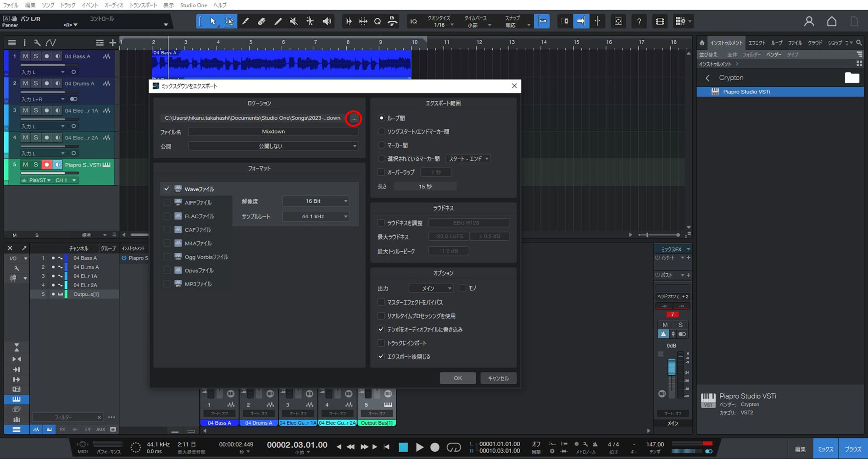Click OK to export mixdown
This screenshot has height=459, width=868.
457,378
